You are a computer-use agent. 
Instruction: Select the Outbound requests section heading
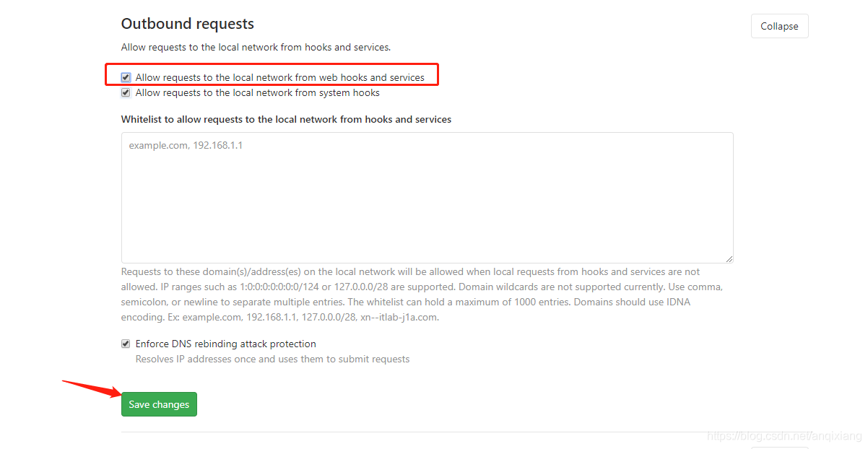click(188, 24)
